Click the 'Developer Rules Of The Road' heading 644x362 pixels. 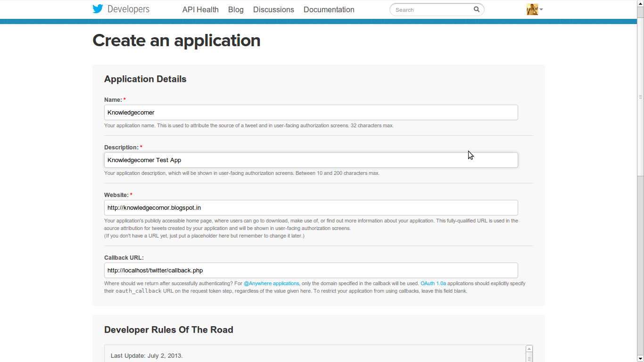[169, 330]
